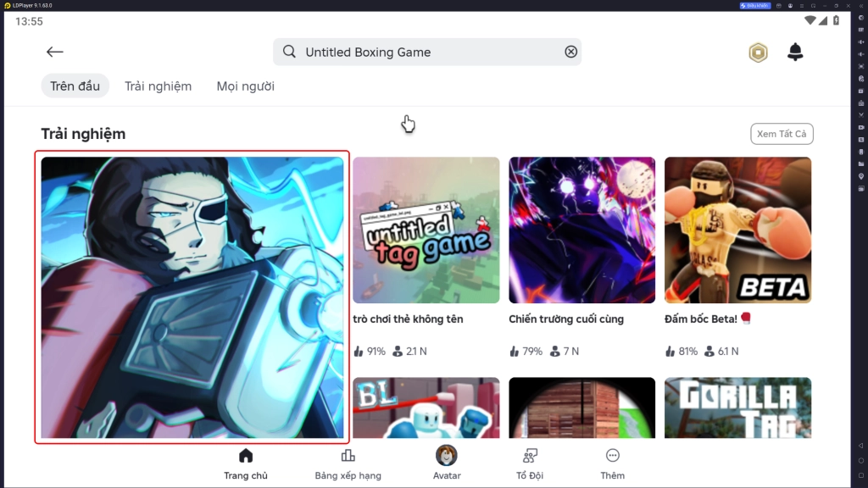This screenshot has width=868, height=488.
Task: Clear the search text with the X icon
Action: click(x=570, y=52)
